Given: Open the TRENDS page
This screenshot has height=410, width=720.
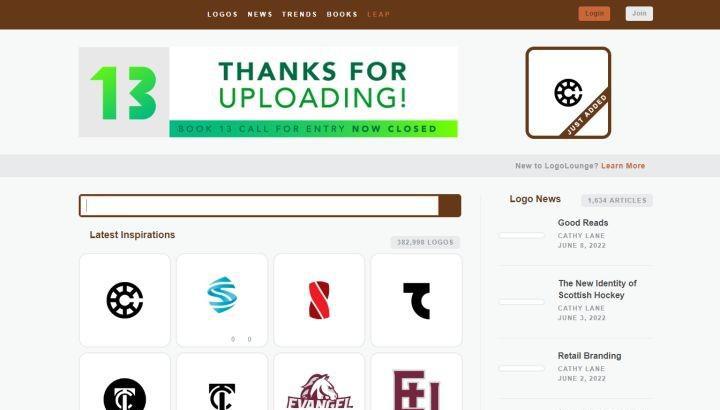Looking at the screenshot, I should [x=299, y=14].
